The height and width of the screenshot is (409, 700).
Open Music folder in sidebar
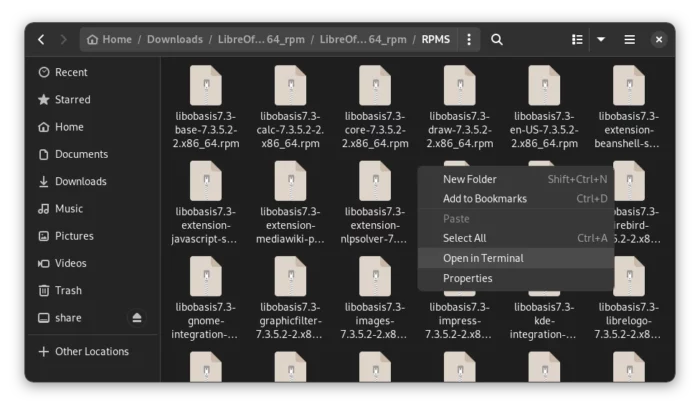coord(92,209)
